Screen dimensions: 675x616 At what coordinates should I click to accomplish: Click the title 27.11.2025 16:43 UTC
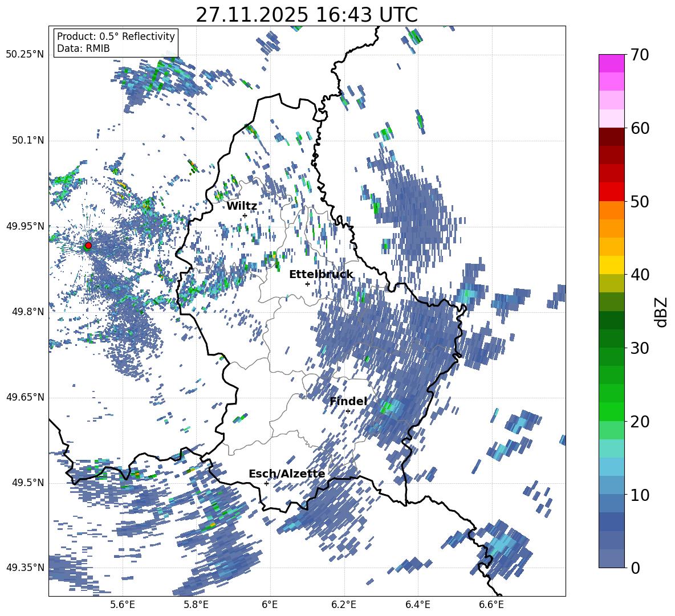pos(307,15)
